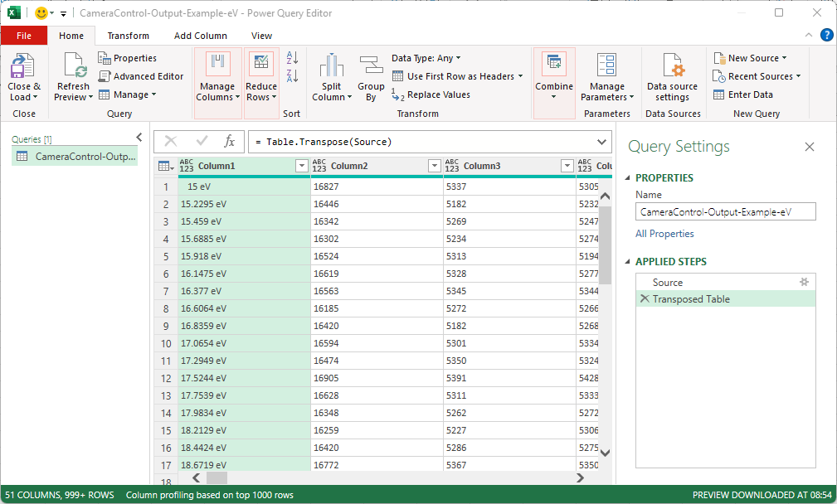This screenshot has width=837, height=504.
Task: Click the Refresh Preview icon
Action: [x=74, y=65]
